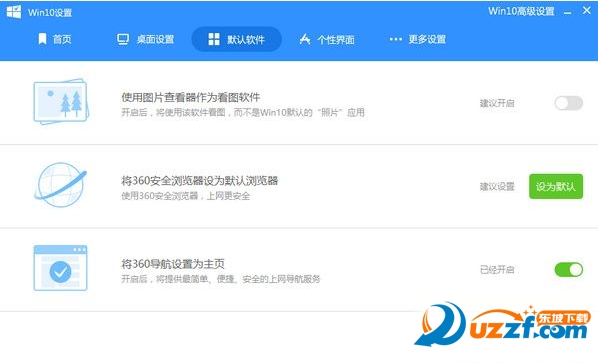Viewport: 598px width, 363px height.
Task: Click the Windows logo icon in title bar
Action: click(14, 11)
